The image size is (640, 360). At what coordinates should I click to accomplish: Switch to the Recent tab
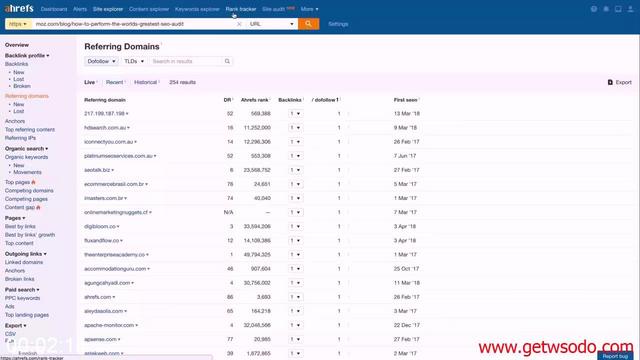[114, 82]
